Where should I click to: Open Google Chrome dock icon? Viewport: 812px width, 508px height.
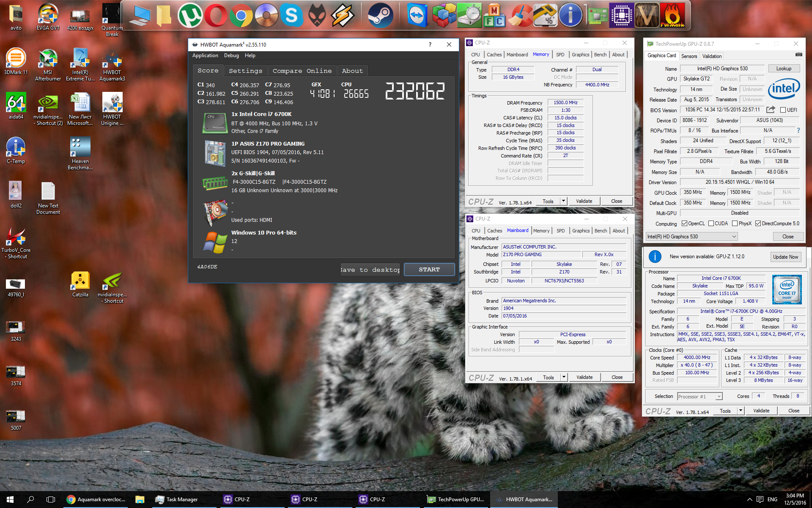coord(241,16)
